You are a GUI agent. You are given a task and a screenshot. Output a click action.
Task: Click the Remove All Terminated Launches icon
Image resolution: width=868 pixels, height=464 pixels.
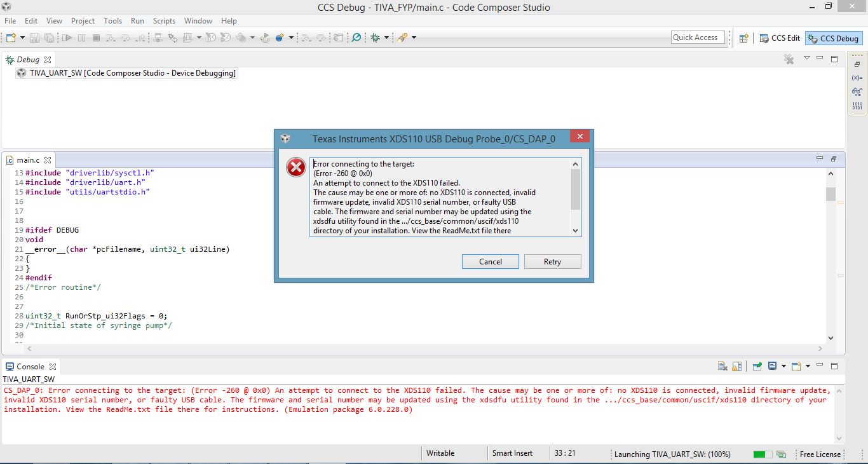[789, 59]
